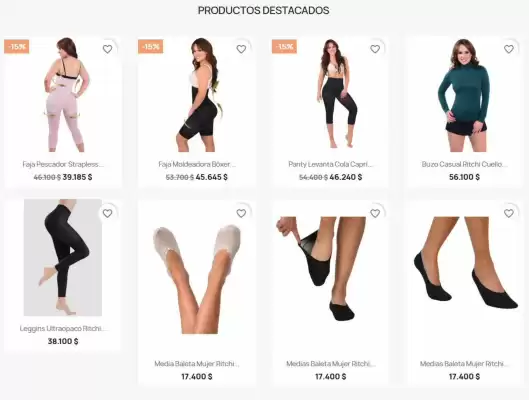Add Buzo Casual Ritchi to wishlist
This screenshot has height=400, width=529.
[509, 49]
